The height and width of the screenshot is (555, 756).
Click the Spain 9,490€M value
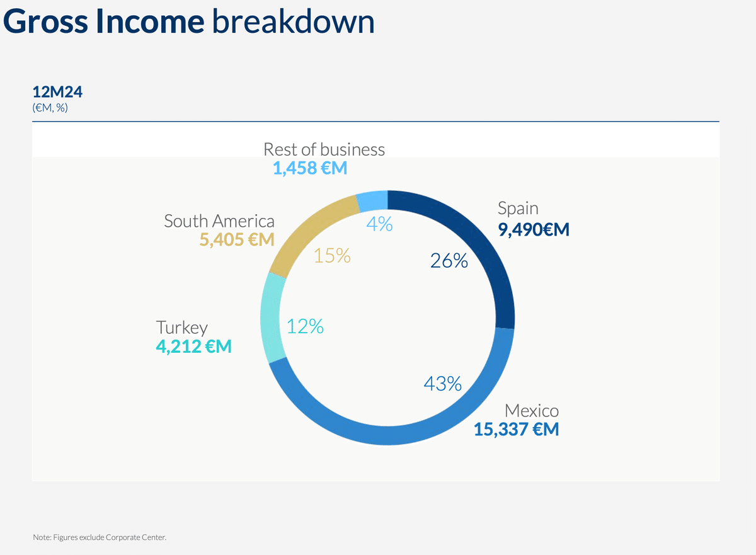point(534,229)
